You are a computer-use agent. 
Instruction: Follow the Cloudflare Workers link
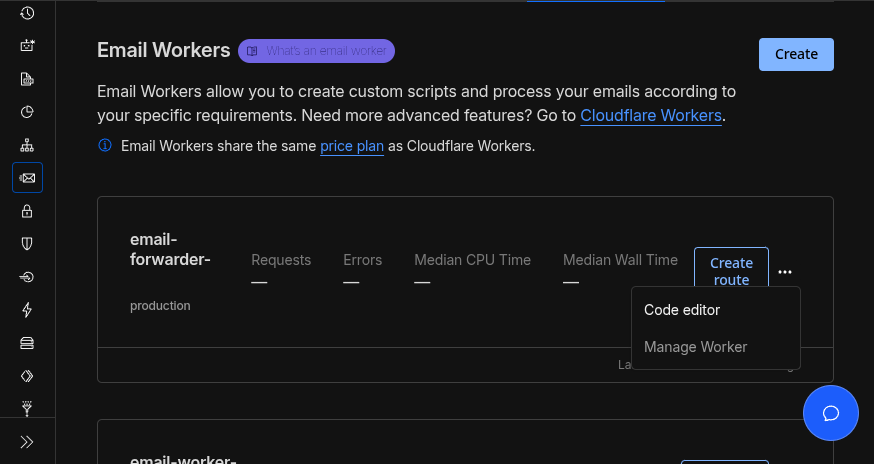(x=651, y=116)
